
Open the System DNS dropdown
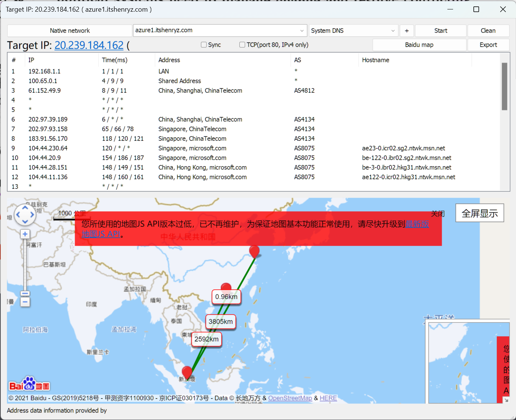(x=393, y=31)
